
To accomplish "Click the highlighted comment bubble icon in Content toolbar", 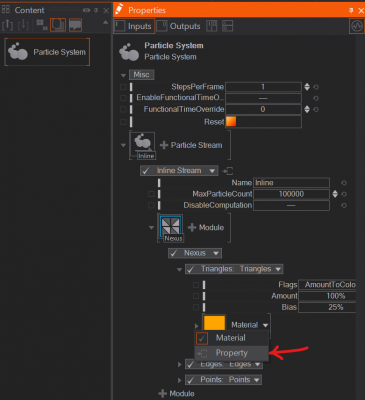I will click(x=75, y=25).
